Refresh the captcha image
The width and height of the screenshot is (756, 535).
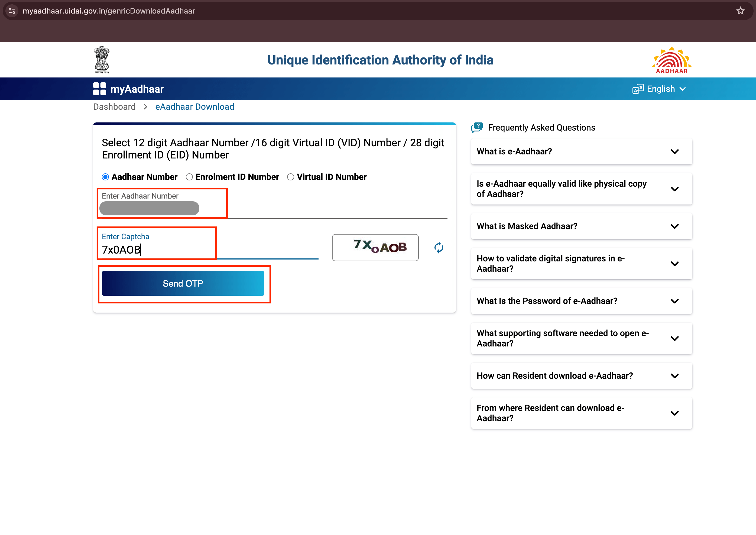439,247
